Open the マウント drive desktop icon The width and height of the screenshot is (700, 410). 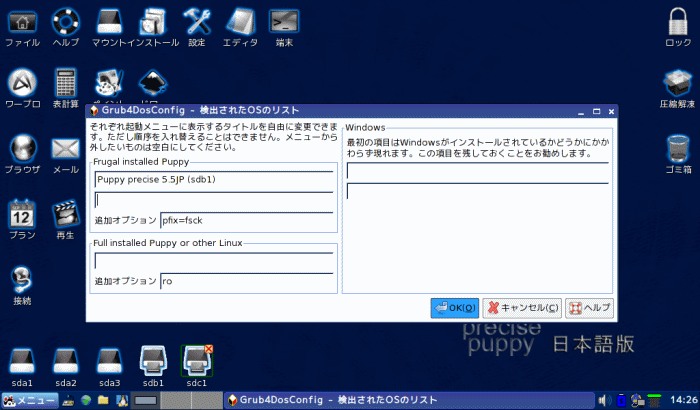click(109, 22)
